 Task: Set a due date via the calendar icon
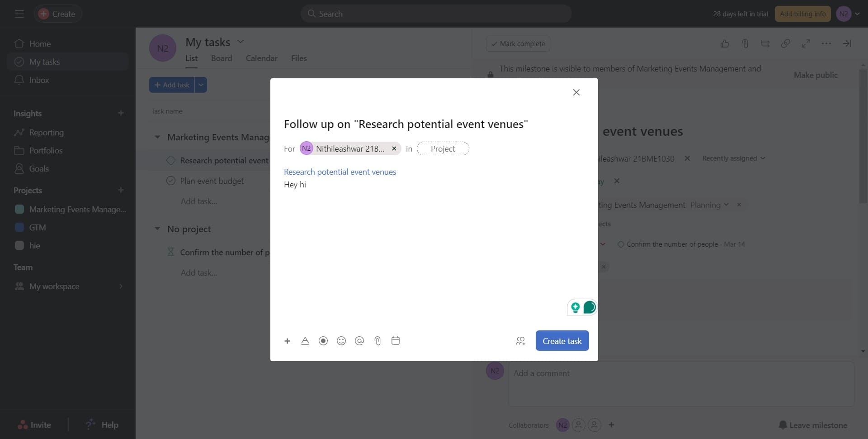point(395,341)
